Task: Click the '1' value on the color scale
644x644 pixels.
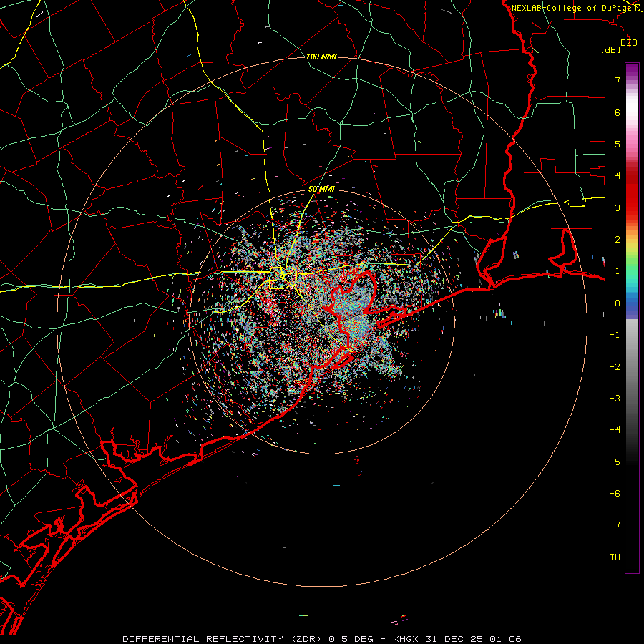Action: [618, 271]
